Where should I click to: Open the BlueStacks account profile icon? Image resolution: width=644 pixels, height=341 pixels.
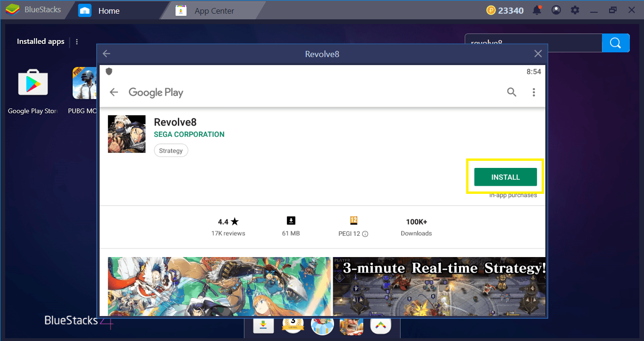coord(556,10)
